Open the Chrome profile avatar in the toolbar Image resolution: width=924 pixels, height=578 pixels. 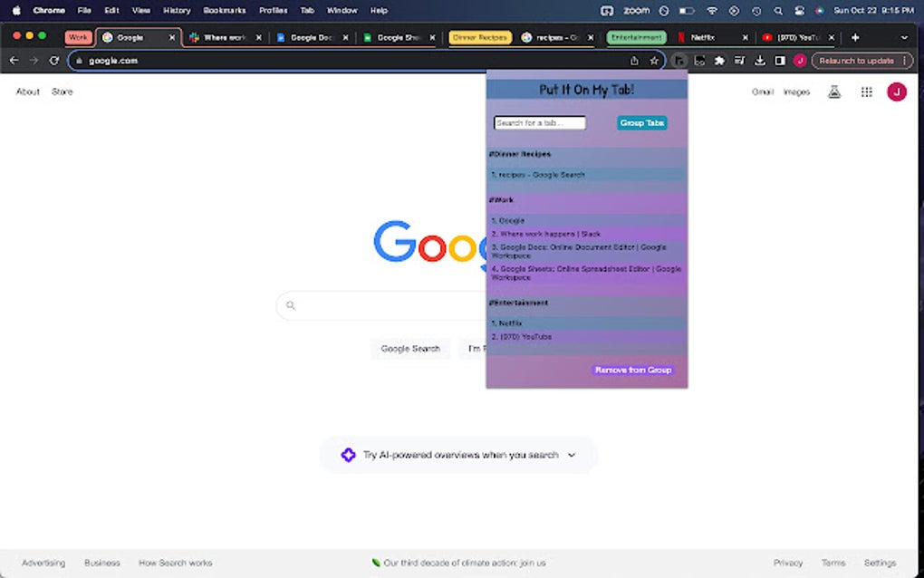800,61
